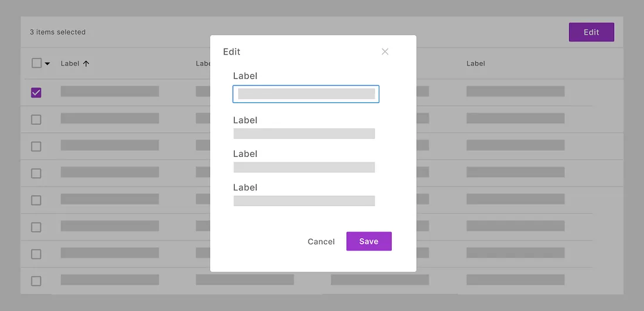Click the purple Edit button in toolbar

click(x=591, y=32)
